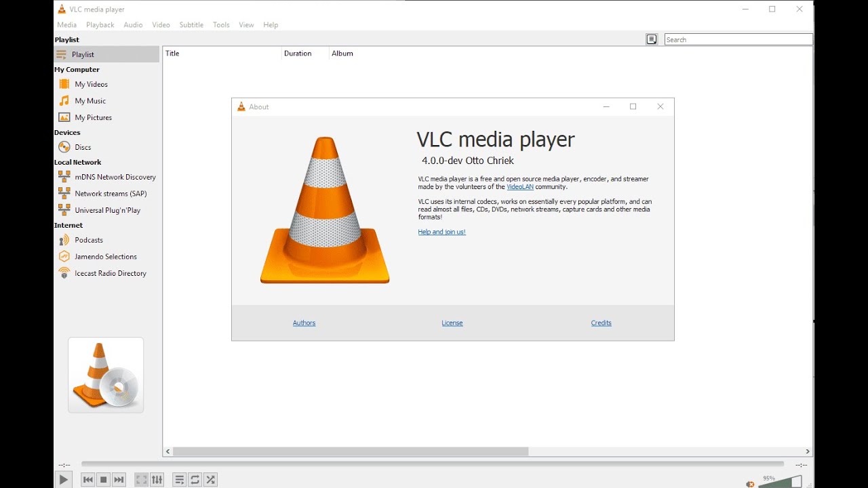This screenshot has height=488, width=868.
Task: Open Jamendo Selections
Action: point(107,257)
